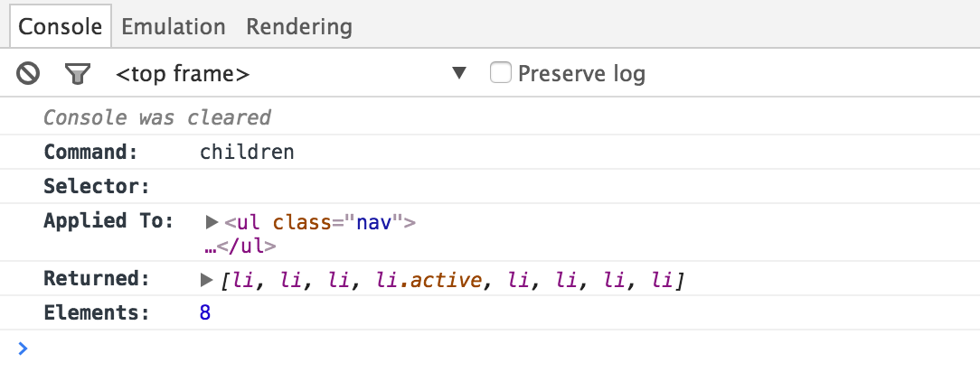Click the blue prompt chevron icon
The image size is (980, 372).
tap(23, 349)
